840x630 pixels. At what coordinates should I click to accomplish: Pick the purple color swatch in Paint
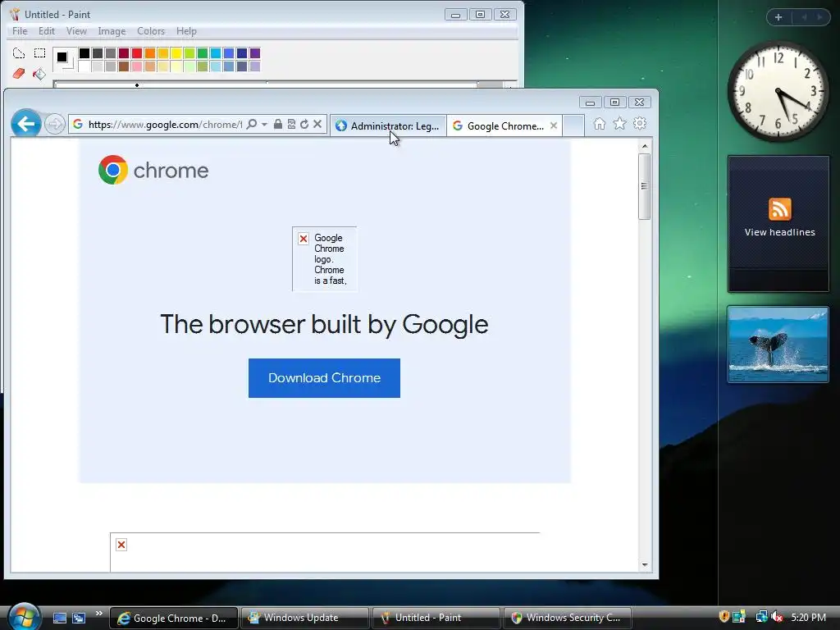pyautogui.click(x=255, y=53)
